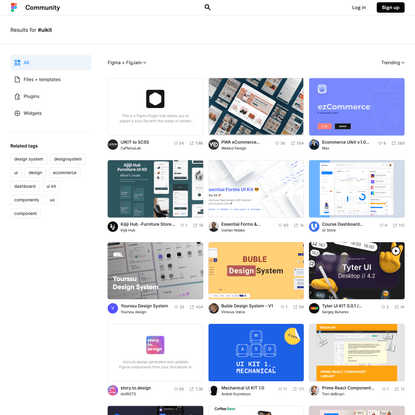Click the dashboard tag
This screenshot has height=415, width=415.
point(25,186)
